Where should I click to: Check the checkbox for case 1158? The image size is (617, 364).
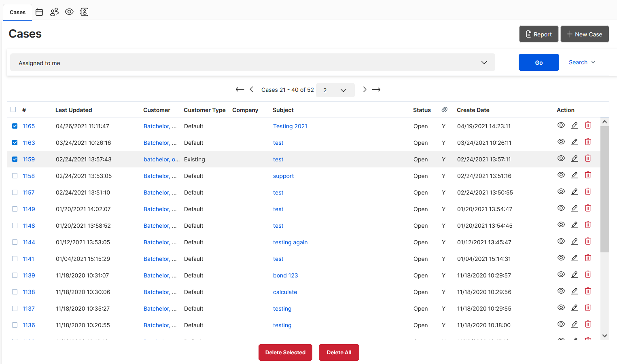pyautogui.click(x=15, y=176)
